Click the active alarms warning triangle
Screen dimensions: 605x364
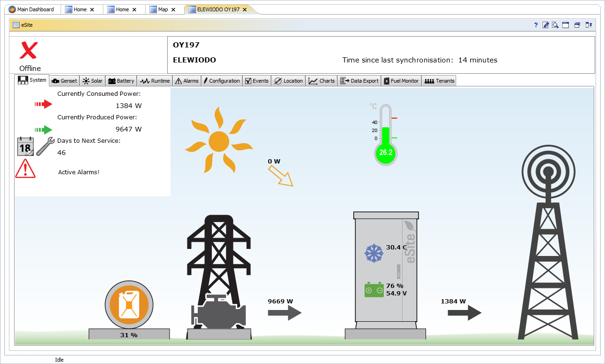click(x=25, y=169)
